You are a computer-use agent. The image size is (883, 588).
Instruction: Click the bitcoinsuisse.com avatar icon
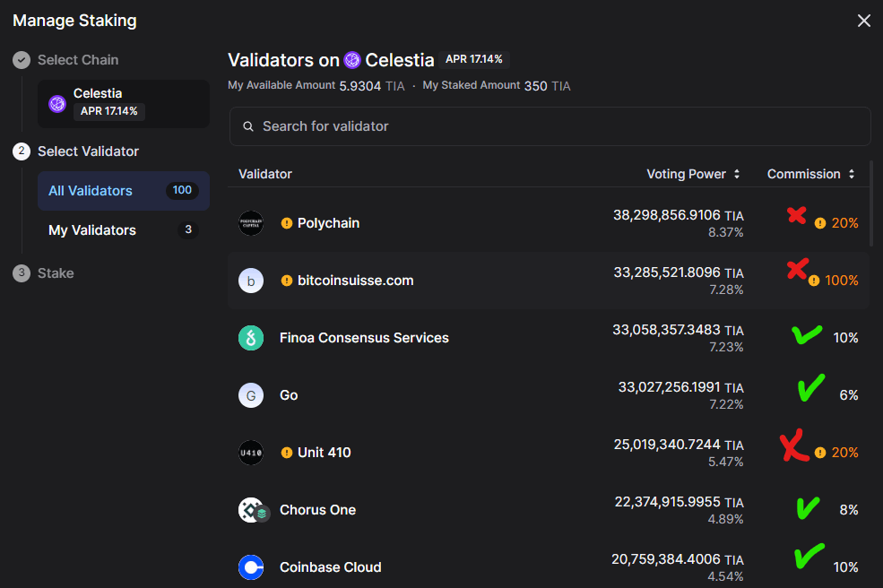click(x=251, y=281)
